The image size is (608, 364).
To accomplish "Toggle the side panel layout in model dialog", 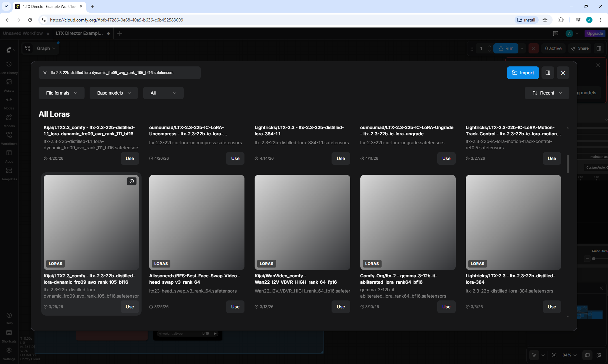I will tap(548, 73).
